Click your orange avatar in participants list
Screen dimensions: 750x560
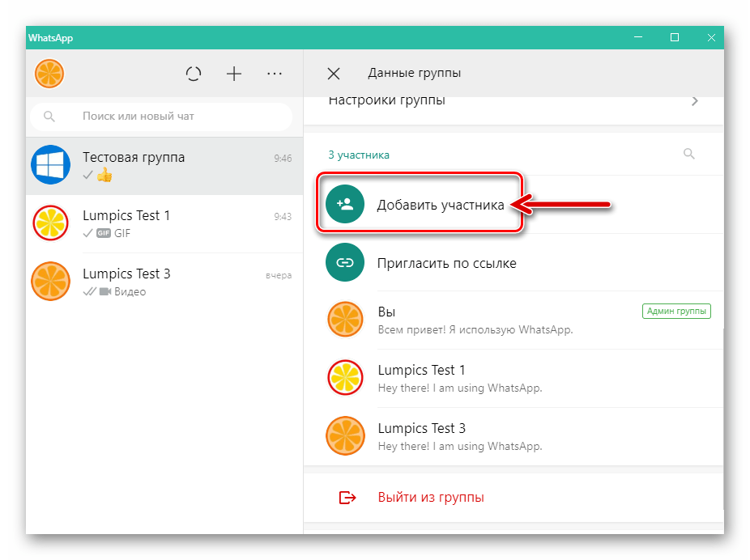[345, 320]
